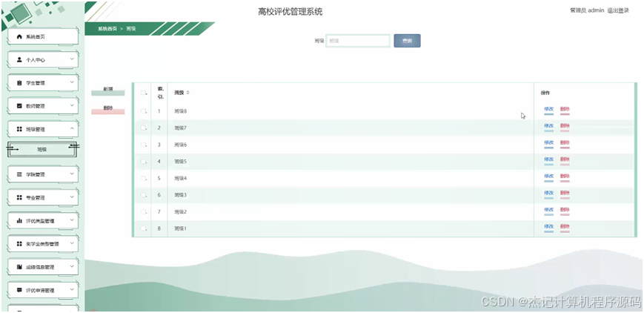Expand 专业管理 using its chevron

[x=72, y=197]
